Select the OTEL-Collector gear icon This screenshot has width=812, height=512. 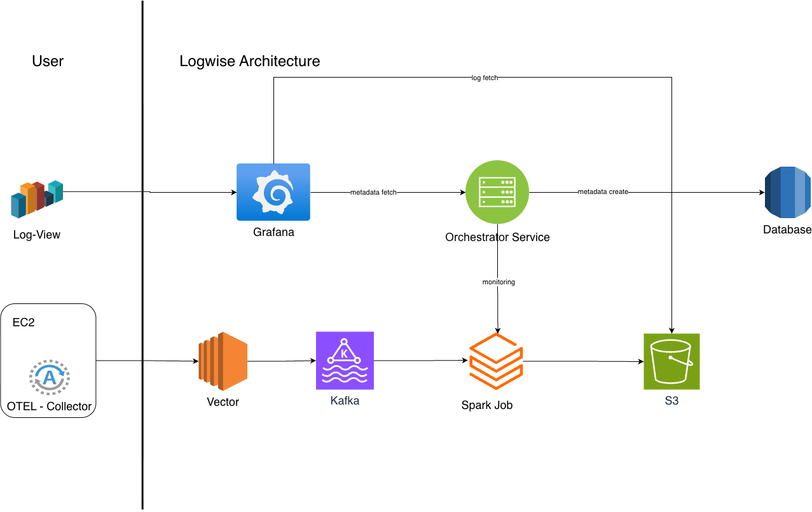[48, 377]
